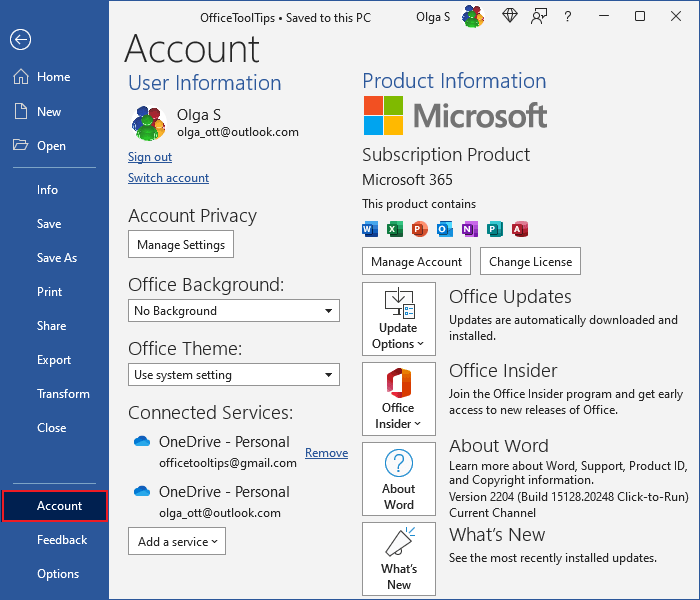Viewport: 700px width, 600px height.
Task: Expand the Update Options dropdown button
Action: click(399, 319)
